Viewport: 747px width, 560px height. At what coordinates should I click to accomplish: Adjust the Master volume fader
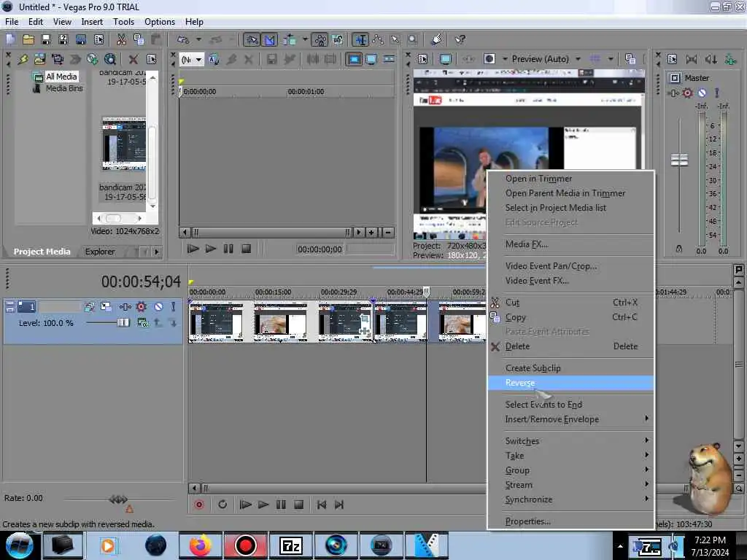coord(679,160)
